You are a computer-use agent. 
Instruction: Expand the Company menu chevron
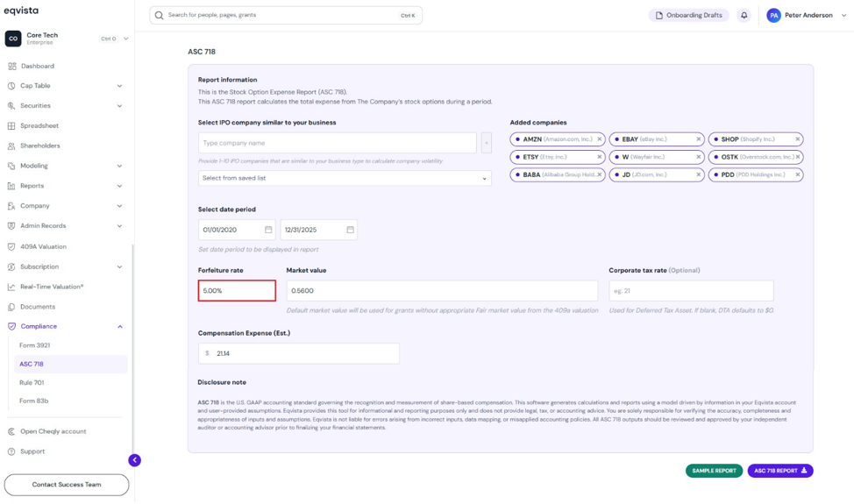[120, 206]
